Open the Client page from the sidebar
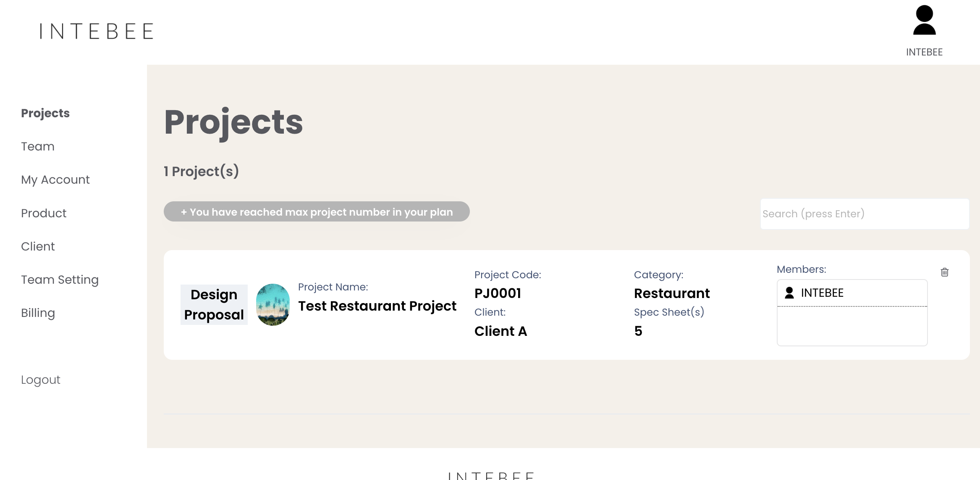This screenshot has height=480, width=980. [x=38, y=246]
